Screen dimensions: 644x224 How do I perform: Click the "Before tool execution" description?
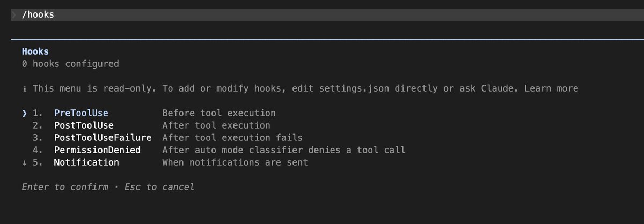click(x=219, y=113)
